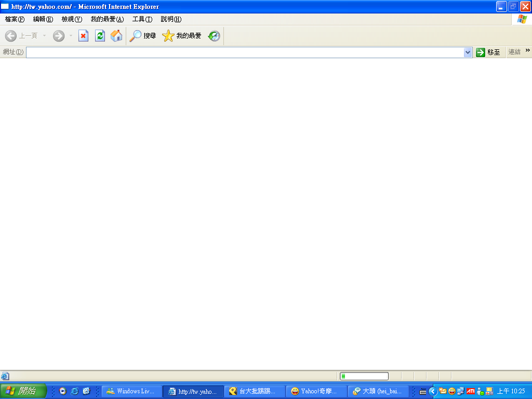Launch Windows Media Player from Quick Launch
The width and height of the screenshot is (532, 399).
point(63,391)
